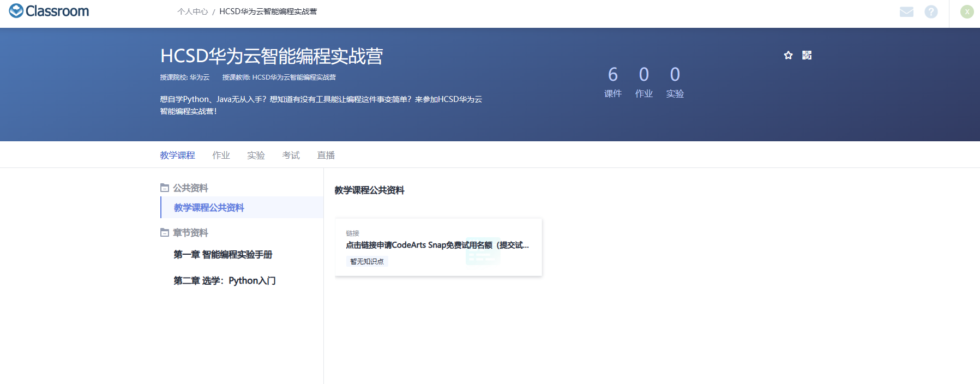Viewport: 980px width, 384px height.
Task: Open the user avatar menu
Action: 967,11
